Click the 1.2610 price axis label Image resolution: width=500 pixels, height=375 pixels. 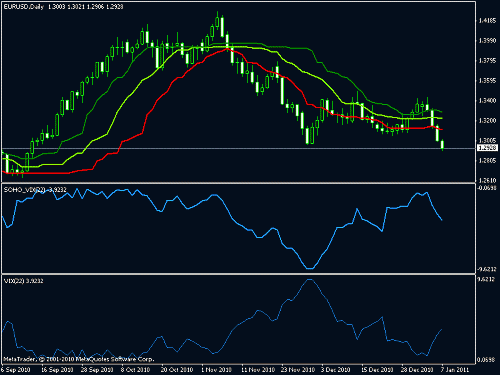click(x=487, y=180)
